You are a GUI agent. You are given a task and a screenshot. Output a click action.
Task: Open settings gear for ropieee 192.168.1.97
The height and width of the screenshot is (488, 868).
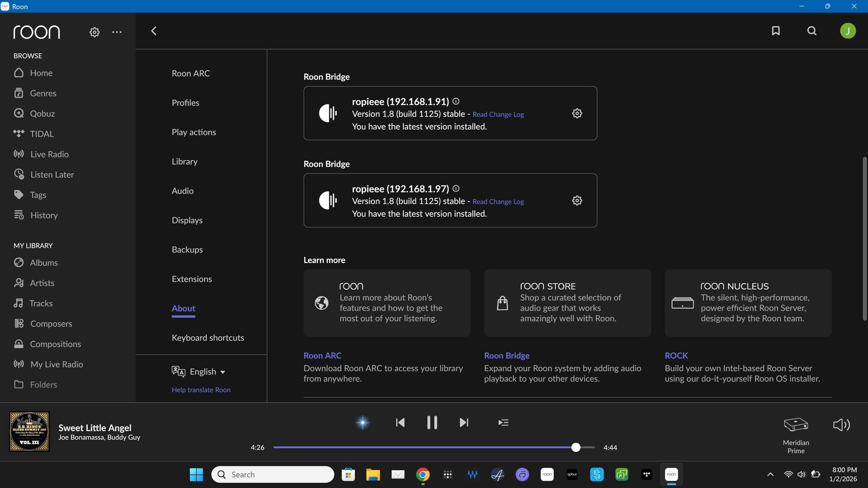click(x=577, y=201)
